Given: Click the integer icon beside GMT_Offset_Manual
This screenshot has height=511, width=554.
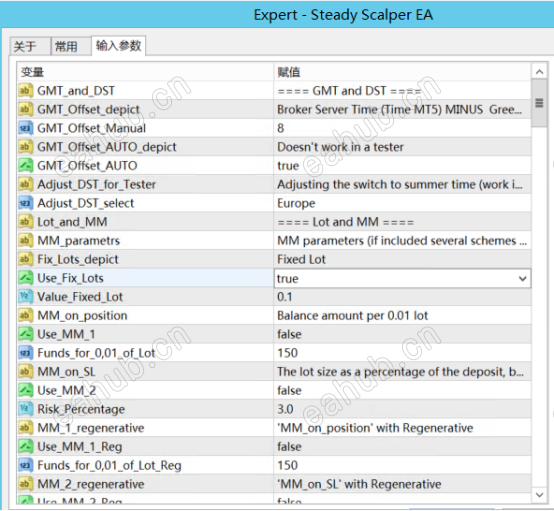Looking at the screenshot, I should click(x=25, y=128).
